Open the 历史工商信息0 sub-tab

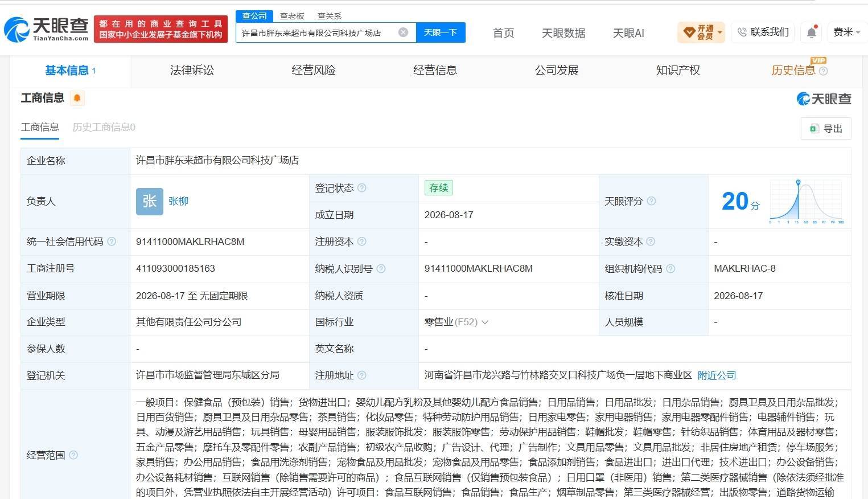pyautogui.click(x=104, y=127)
